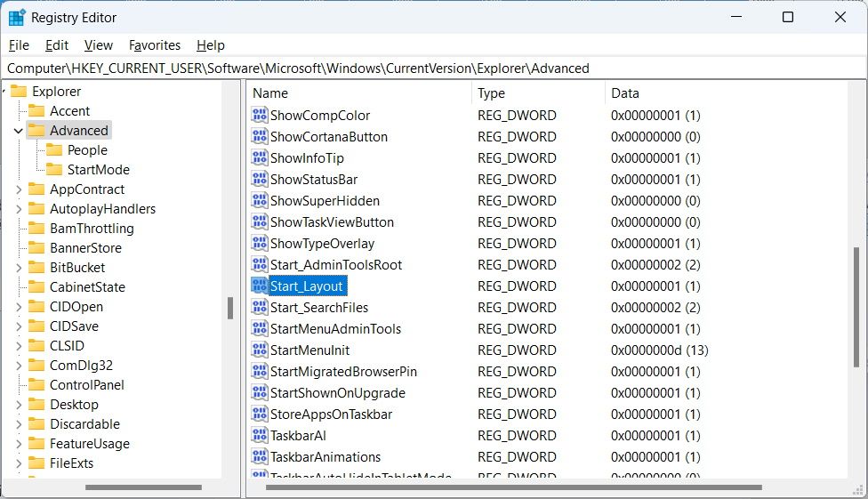
Task: Click the DWORD icon beside ShowCortanaButton
Action: pyautogui.click(x=259, y=136)
